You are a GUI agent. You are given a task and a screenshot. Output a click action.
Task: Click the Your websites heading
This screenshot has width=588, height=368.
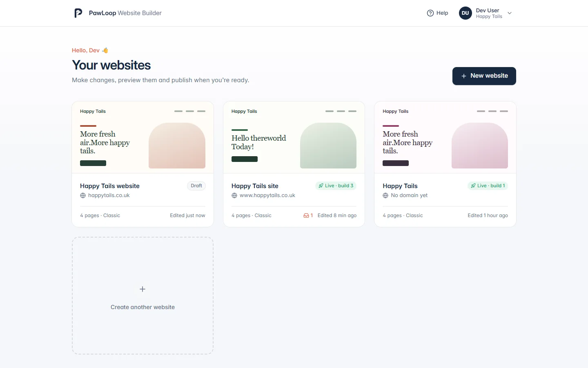pyautogui.click(x=111, y=65)
